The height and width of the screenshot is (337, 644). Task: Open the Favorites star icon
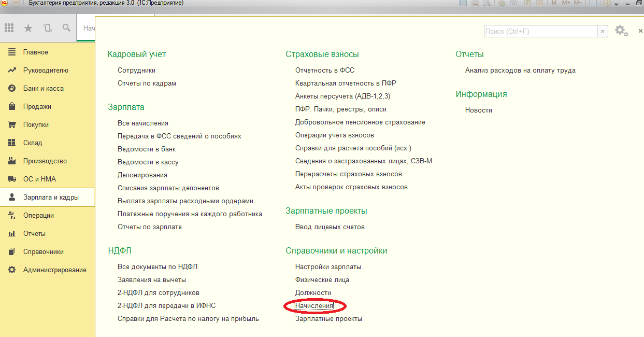click(28, 28)
